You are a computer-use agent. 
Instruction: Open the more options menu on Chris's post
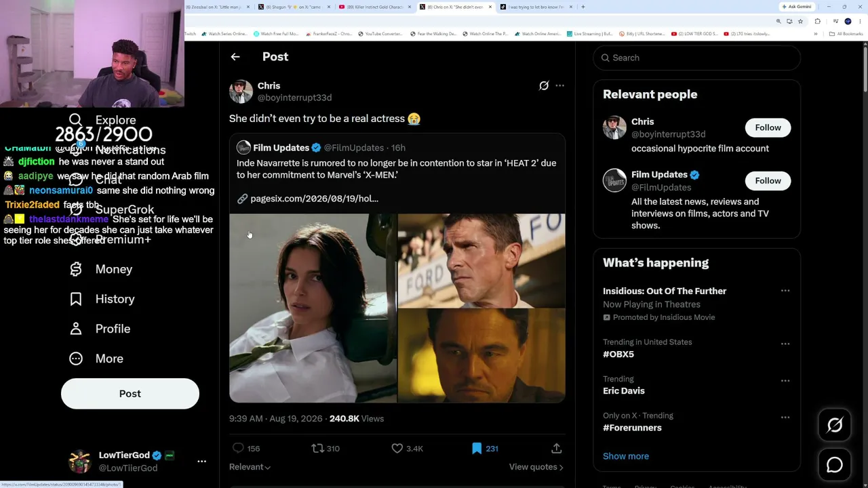coord(559,86)
